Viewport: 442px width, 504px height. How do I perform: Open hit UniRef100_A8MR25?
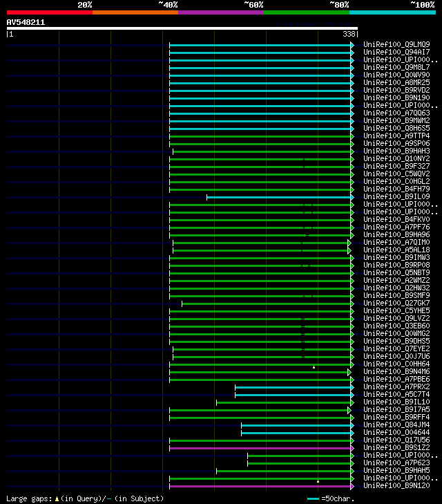tap(396, 82)
